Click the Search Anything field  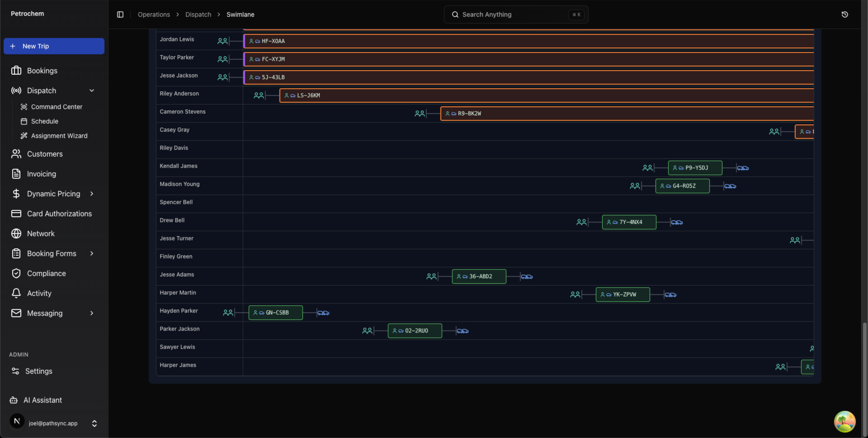pos(516,14)
